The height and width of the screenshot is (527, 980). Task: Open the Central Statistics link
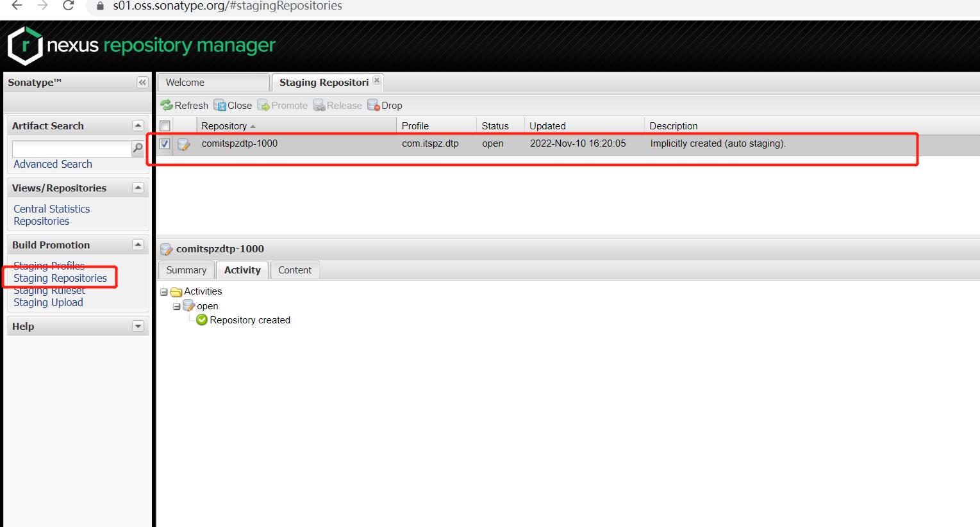(52, 209)
